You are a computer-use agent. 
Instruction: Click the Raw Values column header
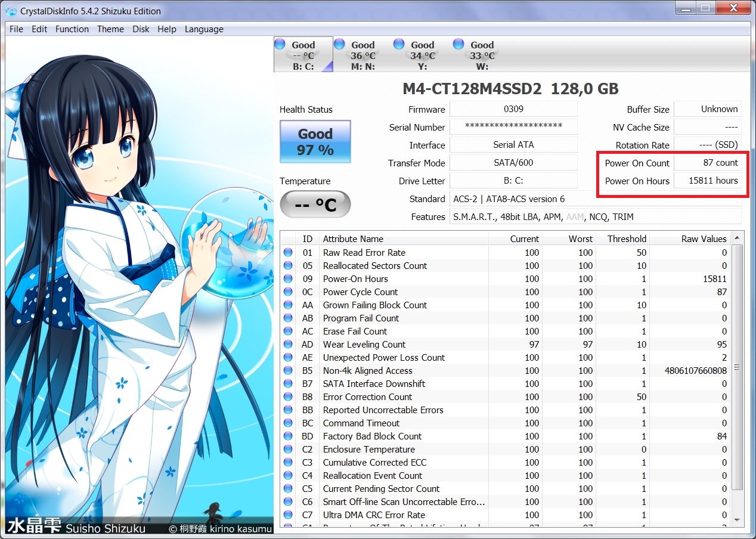pos(690,238)
